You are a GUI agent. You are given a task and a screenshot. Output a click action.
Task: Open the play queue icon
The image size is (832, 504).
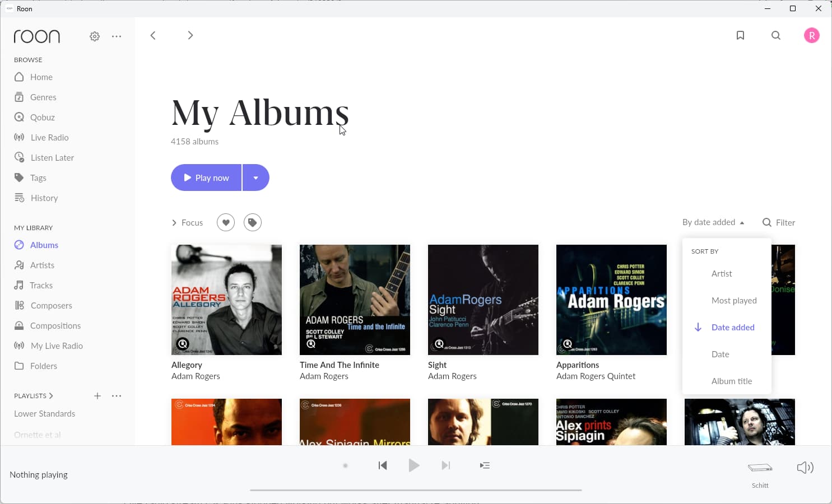[485, 465]
